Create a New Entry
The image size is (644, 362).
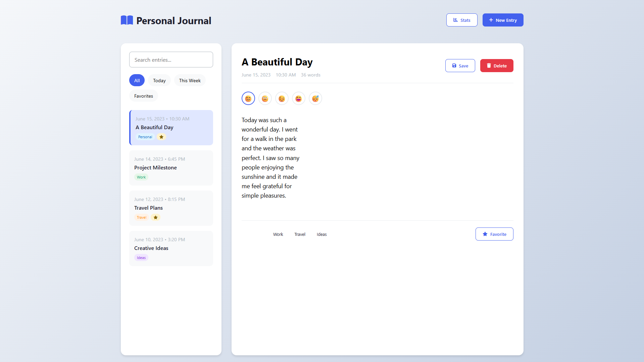click(x=502, y=20)
